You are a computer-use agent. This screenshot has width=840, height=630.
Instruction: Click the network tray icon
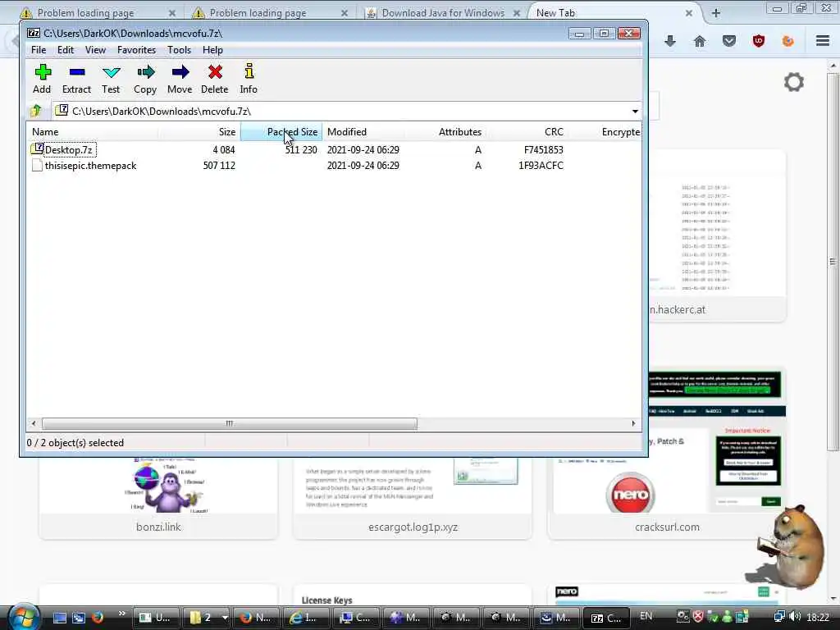pos(779,617)
